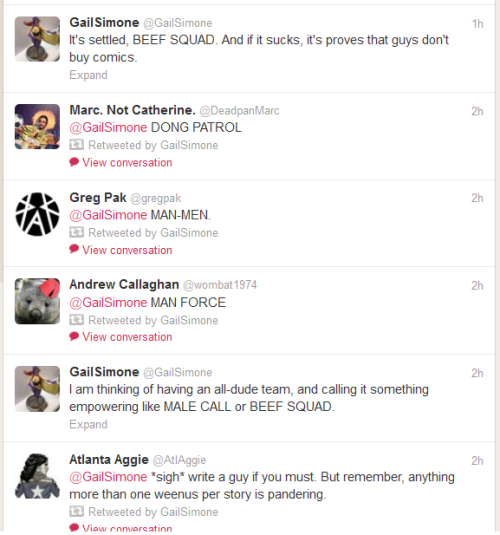Screen dimensions: 500x535
Task: Open Greg Pak's circular star avatar
Action: pyautogui.click(x=38, y=214)
